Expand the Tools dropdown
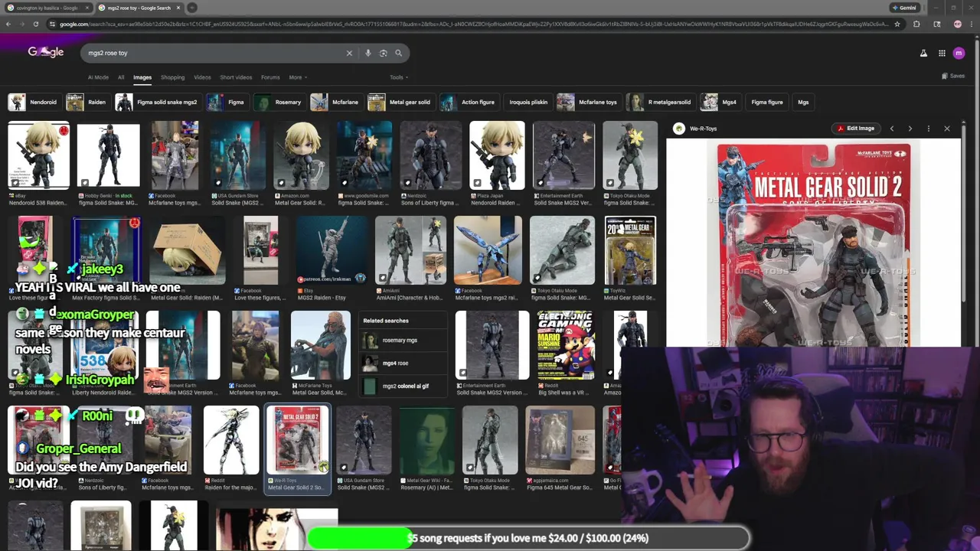 398,77
